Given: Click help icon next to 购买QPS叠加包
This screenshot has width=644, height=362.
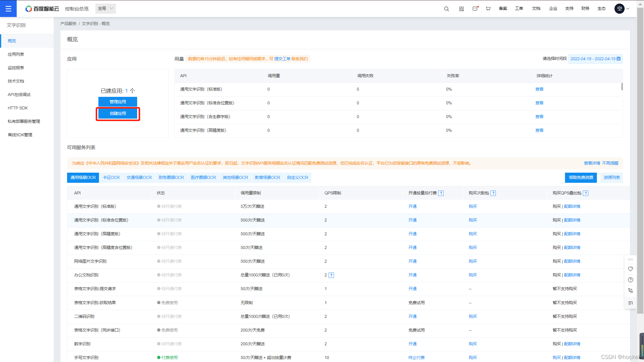Looking at the screenshot, I should click(586, 193).
